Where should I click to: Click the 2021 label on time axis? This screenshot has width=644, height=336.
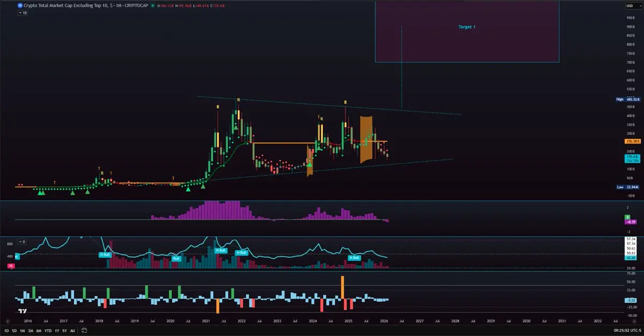click(x=206, y=321)
